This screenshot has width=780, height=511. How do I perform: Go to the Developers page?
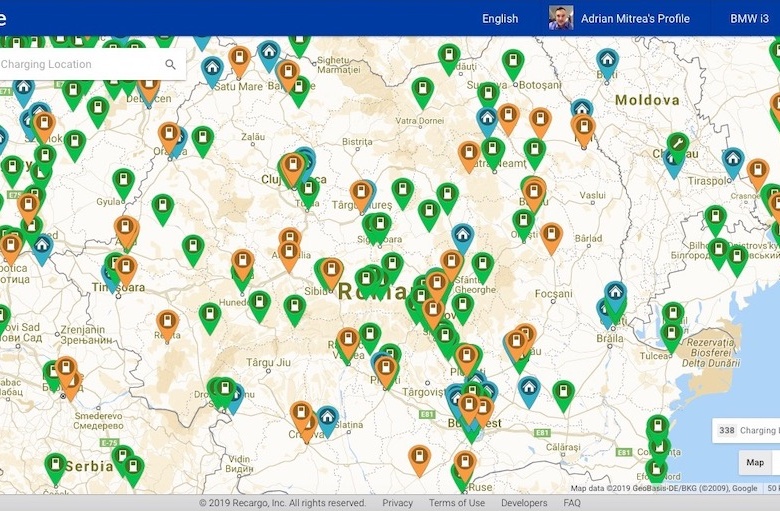coord(524,503)
